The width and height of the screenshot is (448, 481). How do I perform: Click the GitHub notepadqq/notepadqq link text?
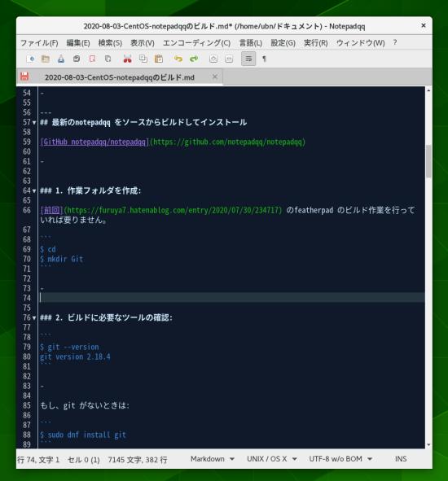pyautogui.click(x=94, y=142)
